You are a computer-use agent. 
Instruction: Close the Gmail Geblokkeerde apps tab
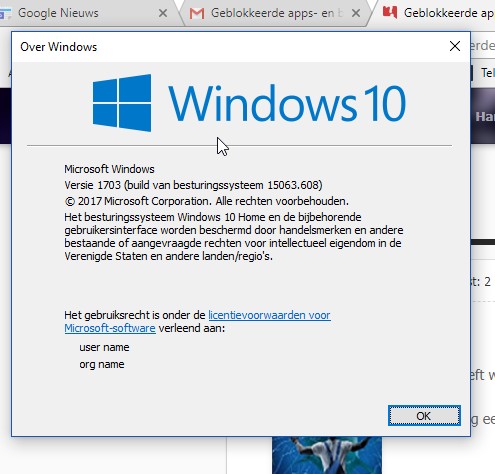(x=356, y=13)
